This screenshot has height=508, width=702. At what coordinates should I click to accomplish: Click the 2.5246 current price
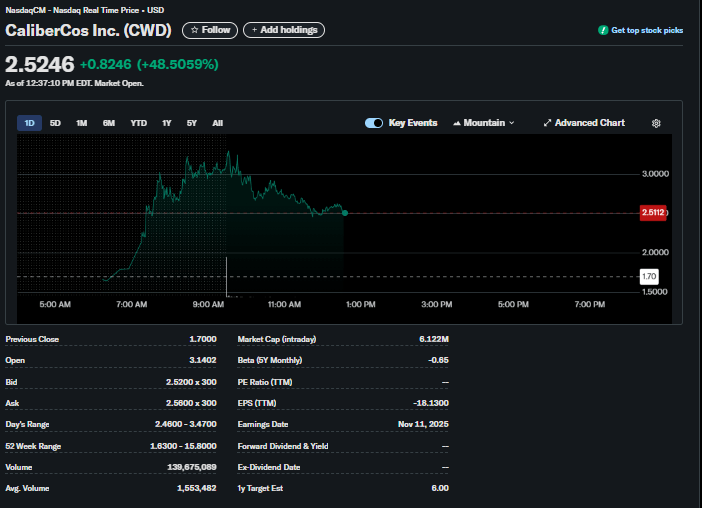(40, 64)
